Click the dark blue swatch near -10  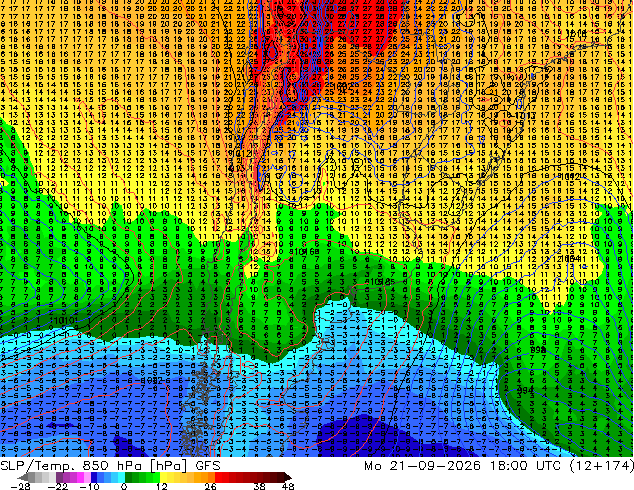pyautogui.click(x=94, y=477)
